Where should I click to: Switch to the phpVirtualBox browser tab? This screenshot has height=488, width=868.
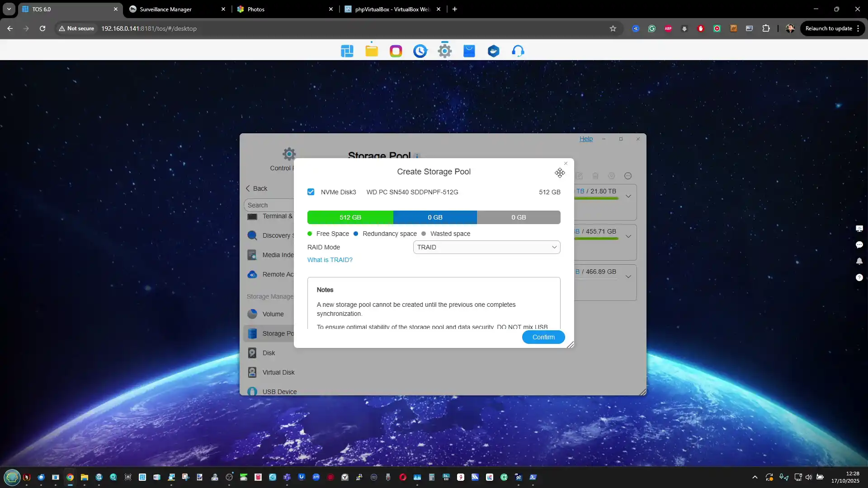pyautogui.click(x=392, y=9)
